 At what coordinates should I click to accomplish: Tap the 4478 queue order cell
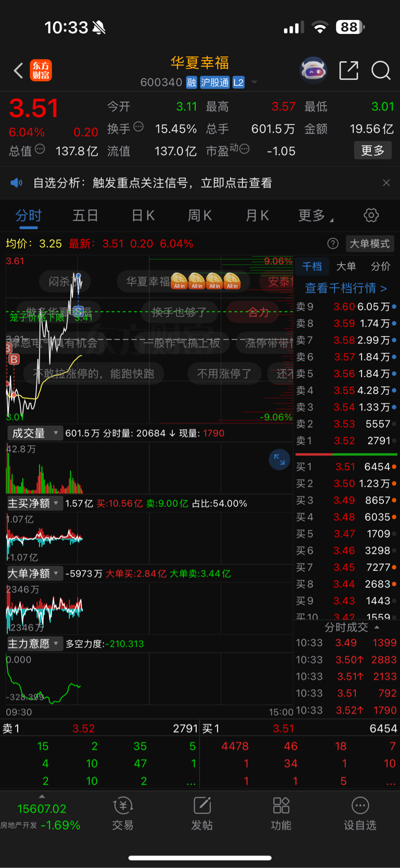click(235, 746)
